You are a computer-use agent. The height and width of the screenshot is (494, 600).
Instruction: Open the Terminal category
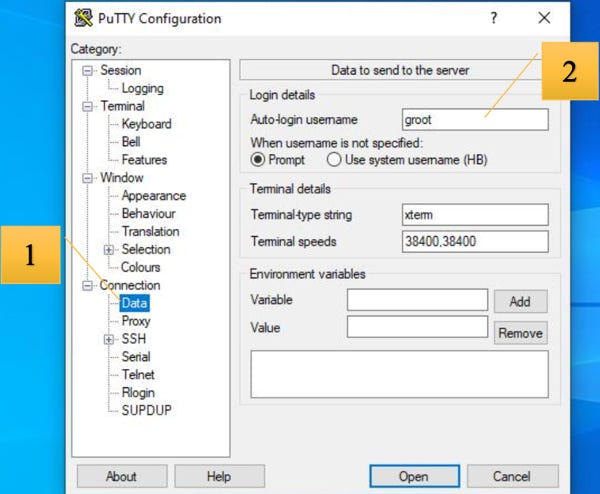122,106
